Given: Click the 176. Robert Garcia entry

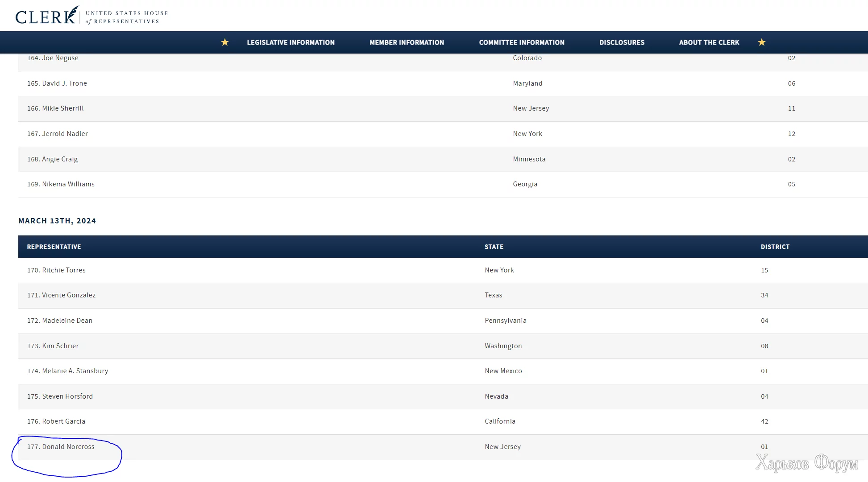Looking at the screenshot, I should pos(56,421).
